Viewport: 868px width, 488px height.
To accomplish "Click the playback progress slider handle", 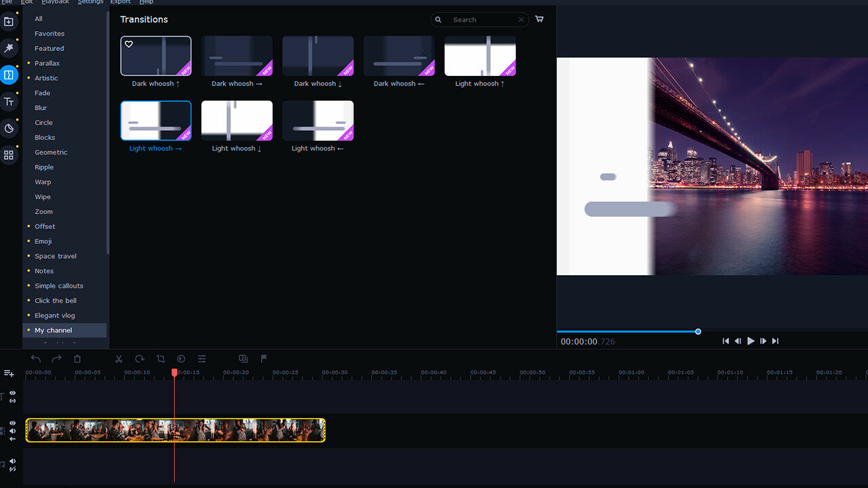I will point(698,331).
